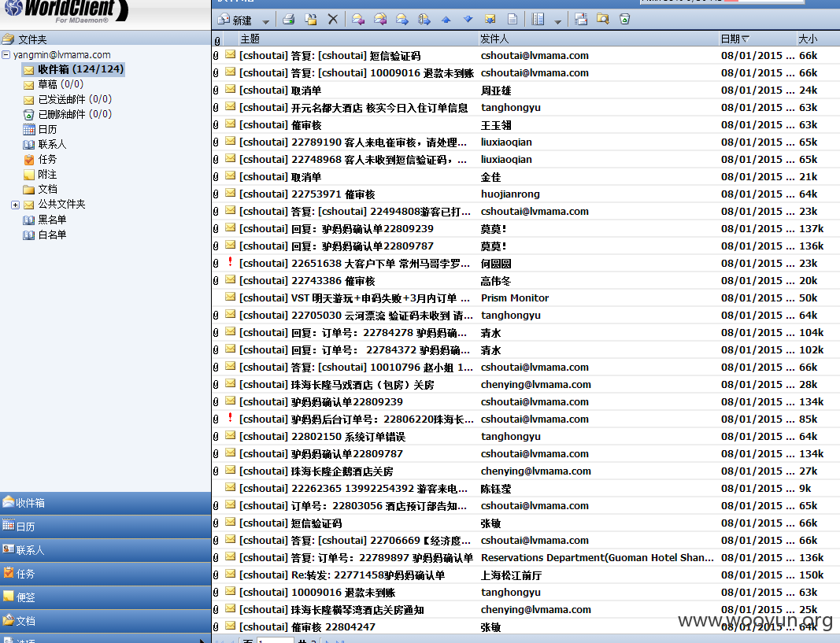The width and height of the screenshot is (840, 643).
Task: Switch to 任务 bottom navigation bar
Action: tap(105, 574)
